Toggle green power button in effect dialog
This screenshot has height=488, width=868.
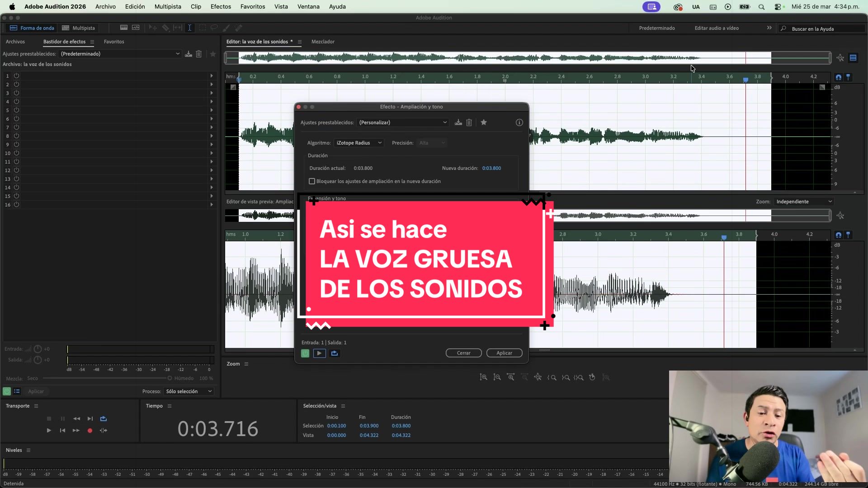pos(305,353)
